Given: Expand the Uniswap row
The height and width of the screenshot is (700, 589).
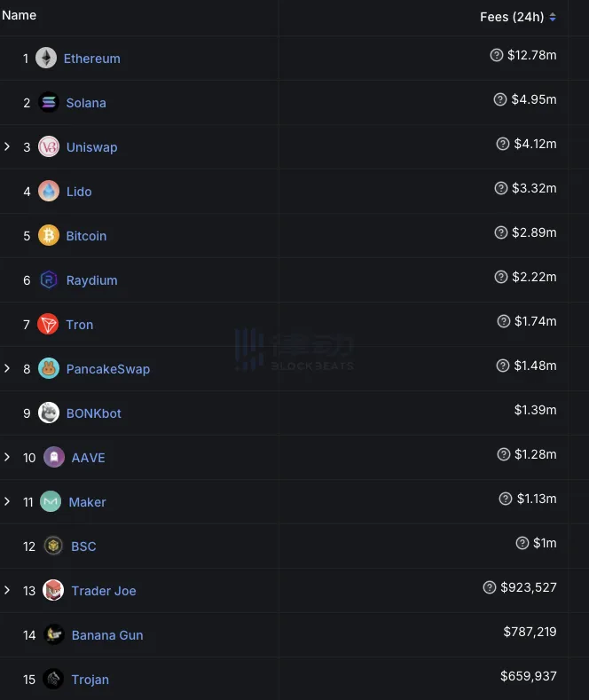Looking at the screenshot, I should [x=7, y=146].
